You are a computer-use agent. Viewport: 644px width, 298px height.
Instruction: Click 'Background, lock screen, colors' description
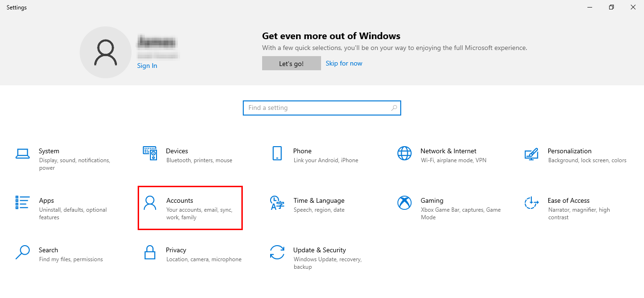(x=587, y=160)
